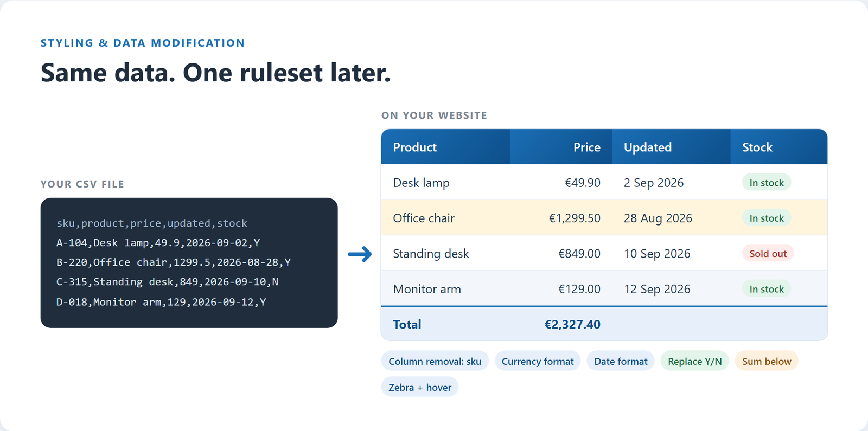Click the Stock column header
This screenshot has height=431, width=868.
point(778,147)
